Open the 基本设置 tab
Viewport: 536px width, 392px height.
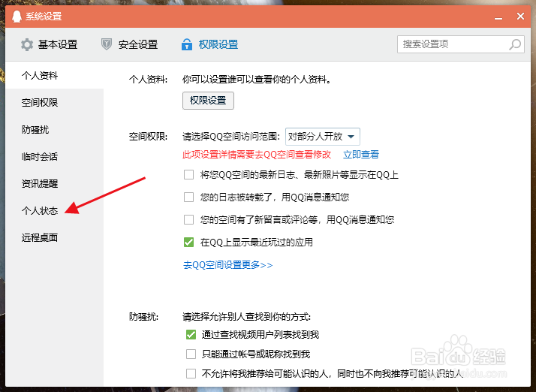[50, 44]
